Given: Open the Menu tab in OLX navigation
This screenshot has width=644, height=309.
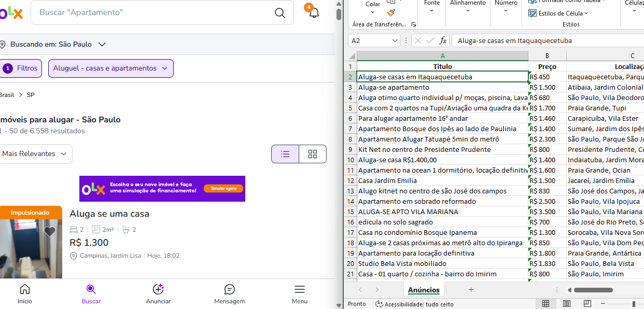Looking at the screenshot, I should 299,294.
